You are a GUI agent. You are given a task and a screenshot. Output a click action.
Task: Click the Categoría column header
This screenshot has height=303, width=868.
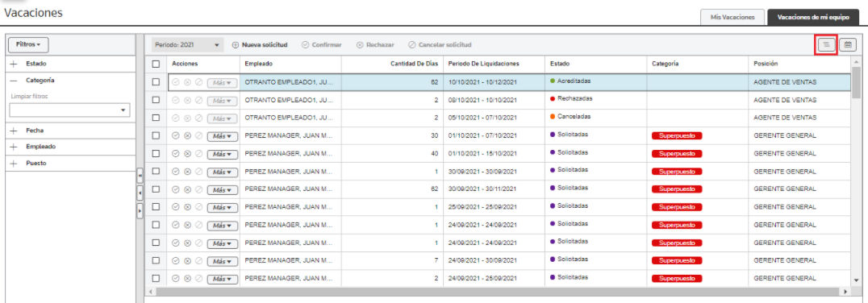coord(697,64)
